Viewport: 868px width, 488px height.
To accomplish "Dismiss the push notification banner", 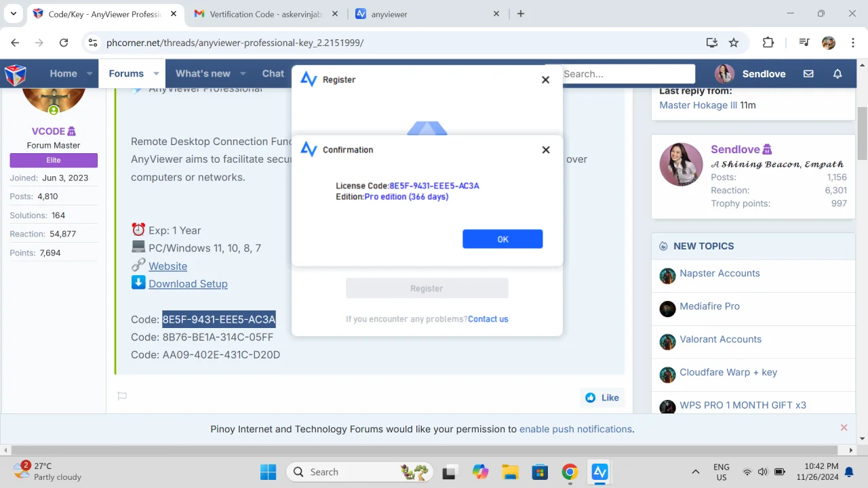I will 844,428.
